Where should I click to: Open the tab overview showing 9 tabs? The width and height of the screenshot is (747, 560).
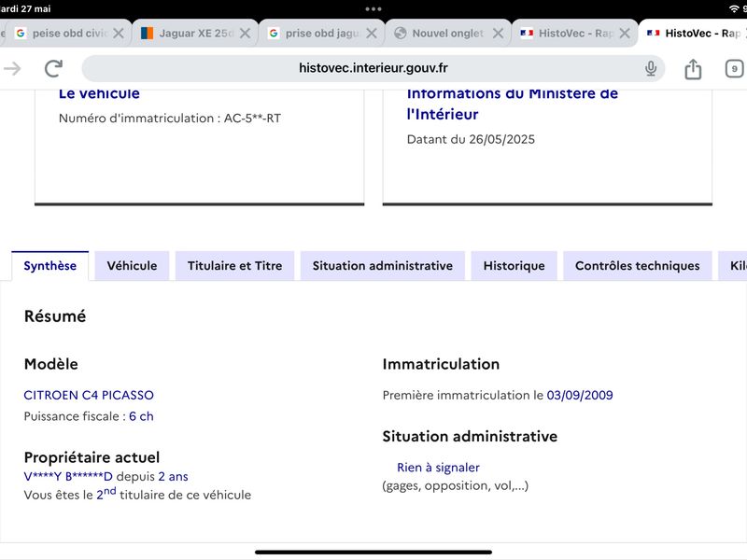point(734,69)
